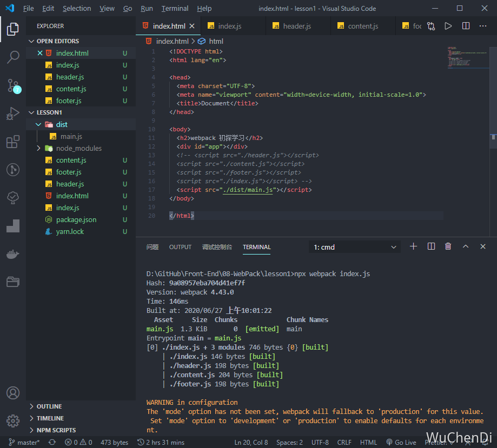497x448 pixels.
Task: Click the 2 hrs 31 mins time tracker
Action: (161, 442)
